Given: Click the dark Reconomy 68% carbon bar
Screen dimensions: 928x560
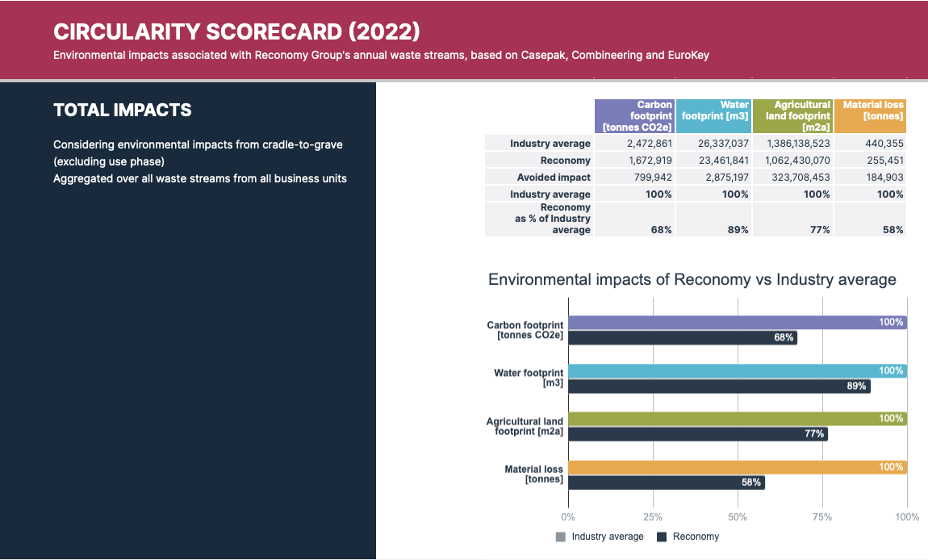Looking at the screenshot, I should click(683, 337).
